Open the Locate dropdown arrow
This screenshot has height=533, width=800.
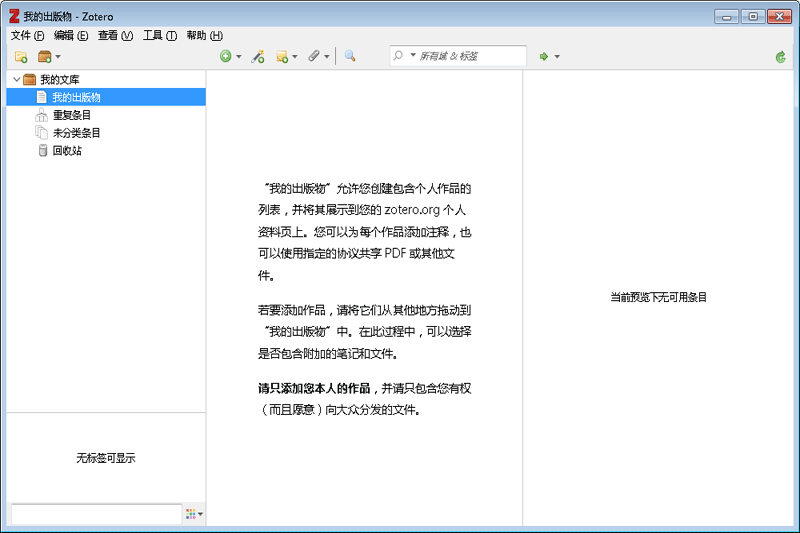(557, 57)
